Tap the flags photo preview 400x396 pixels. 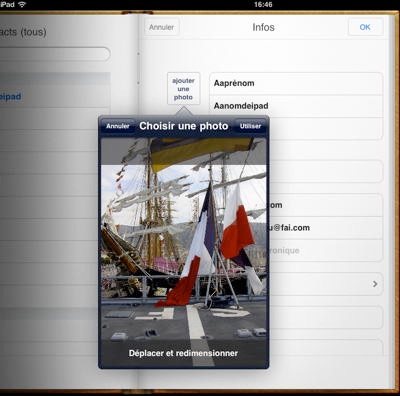pos(184,252)
